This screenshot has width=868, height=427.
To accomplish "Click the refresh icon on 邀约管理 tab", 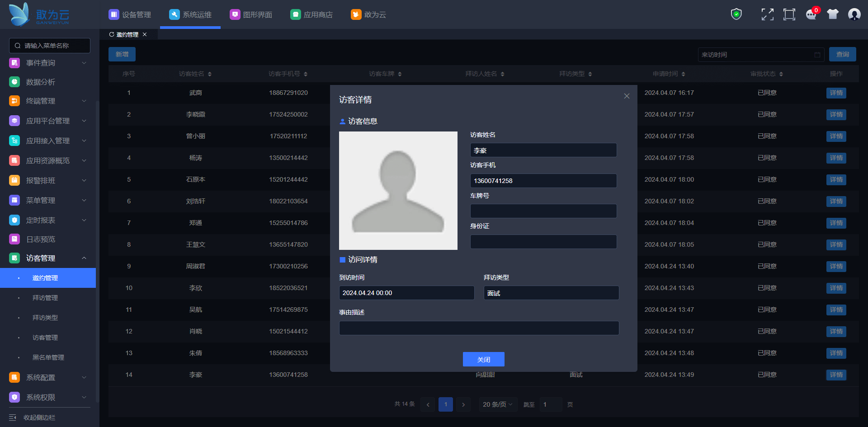I will (x=112, y=34).
